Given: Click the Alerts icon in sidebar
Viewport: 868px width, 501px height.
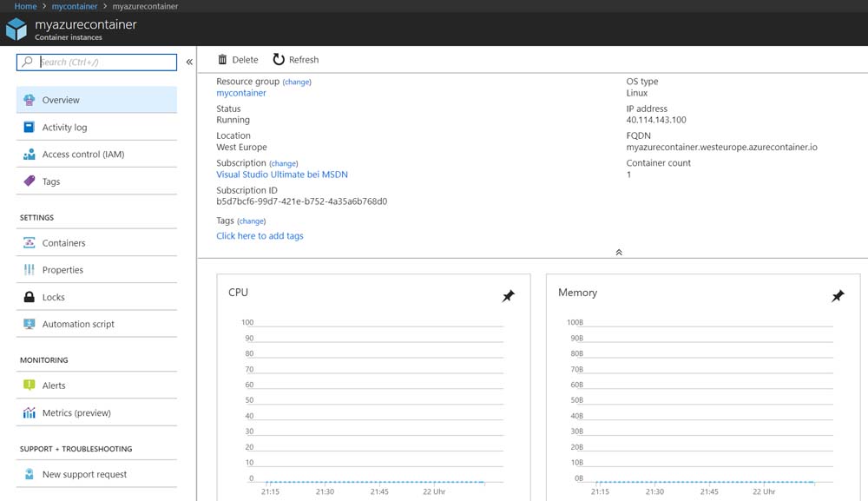Looking at the screenshot, I should tap(30, 386).
